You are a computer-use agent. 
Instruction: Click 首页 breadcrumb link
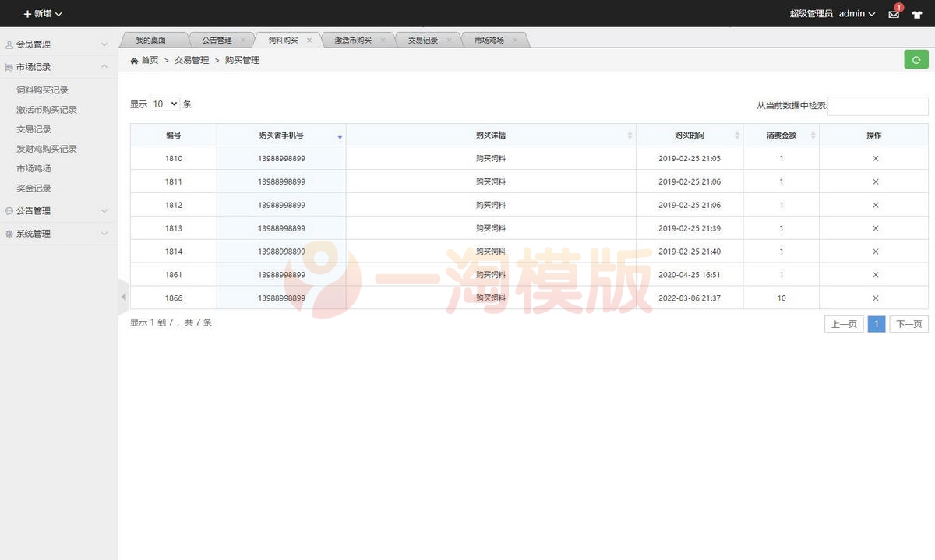click(150, 60)
